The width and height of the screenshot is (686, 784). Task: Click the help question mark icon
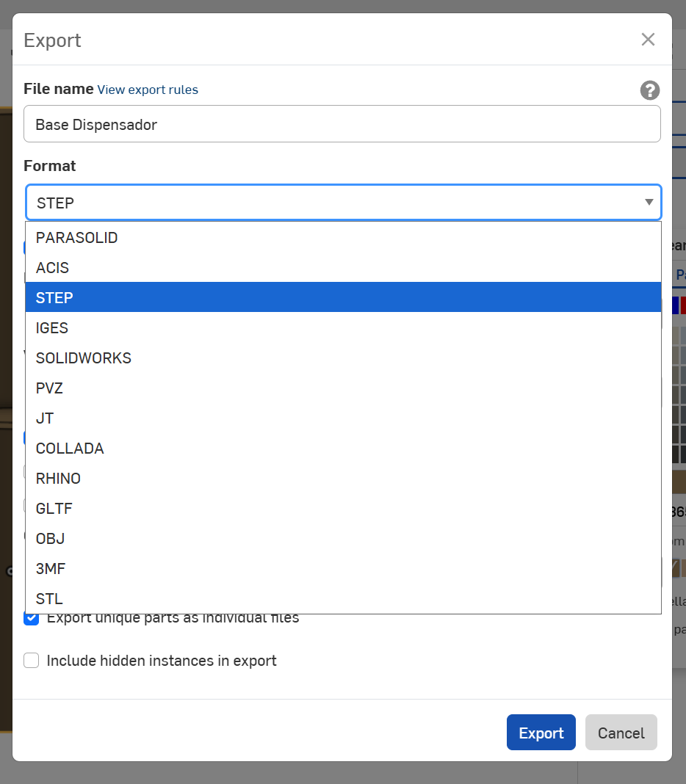[649, 90]
